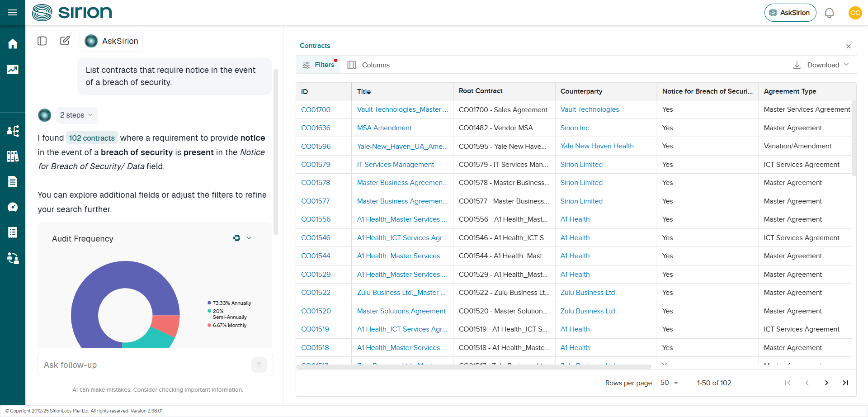Expand the Audit Frequency chart options chevron
The height and width of the screenshot is (417, 868).
[249, 238]
